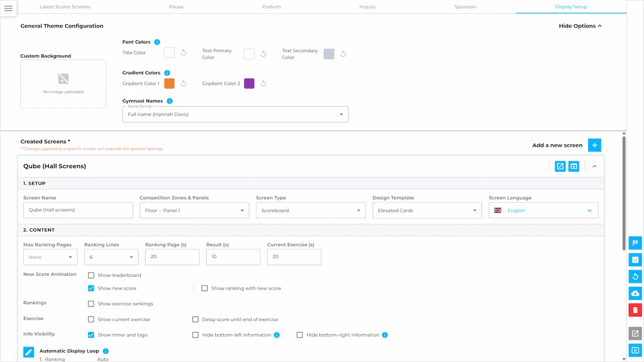Click the Screen Name input field

point(78,210)
